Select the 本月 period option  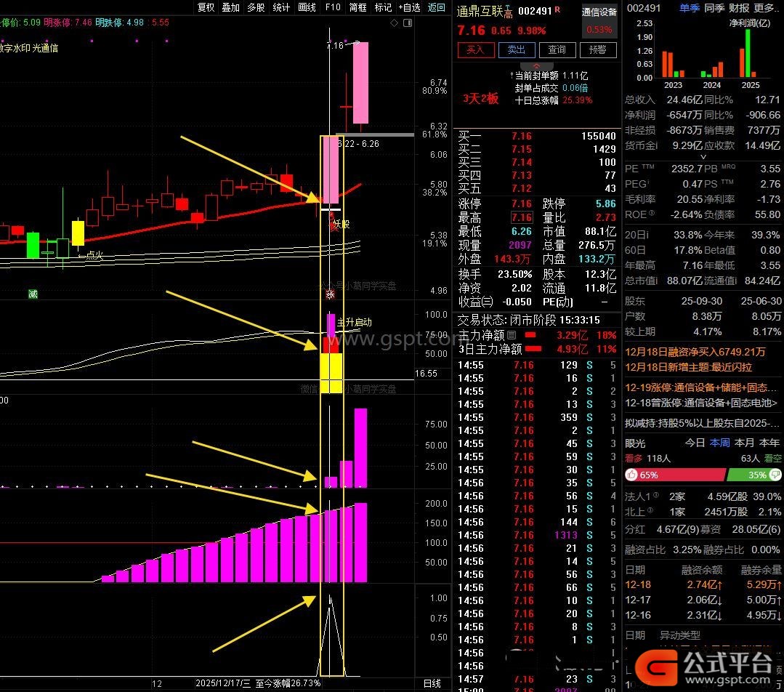[x=744, y=443]
